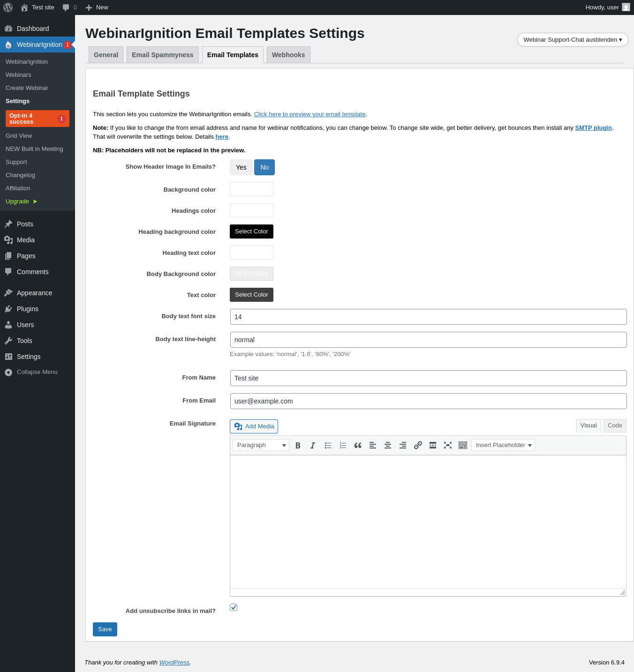Align signature text to center

pos(388,445)
